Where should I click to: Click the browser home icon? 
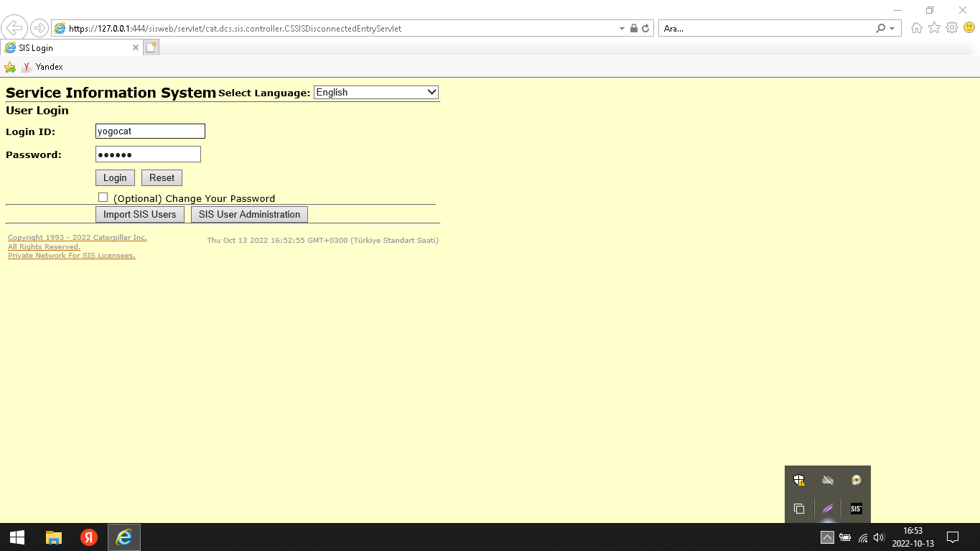point(916,28)
